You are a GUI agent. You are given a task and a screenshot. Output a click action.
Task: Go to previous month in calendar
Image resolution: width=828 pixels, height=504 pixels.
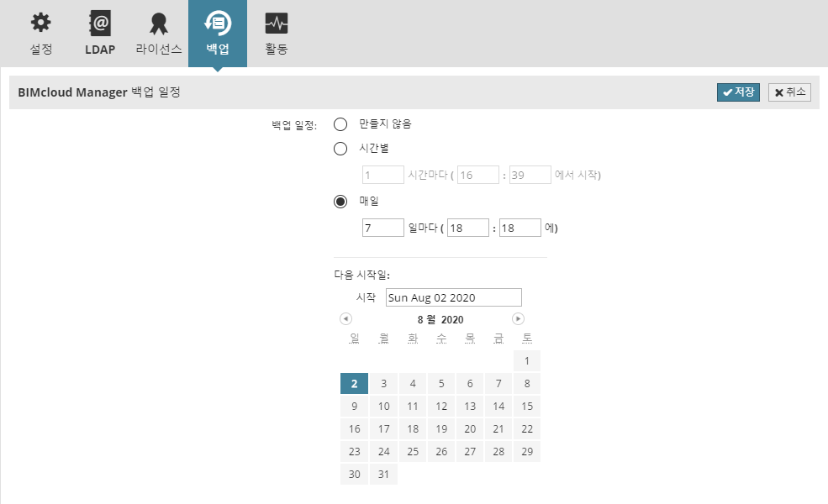coord(345,319)
